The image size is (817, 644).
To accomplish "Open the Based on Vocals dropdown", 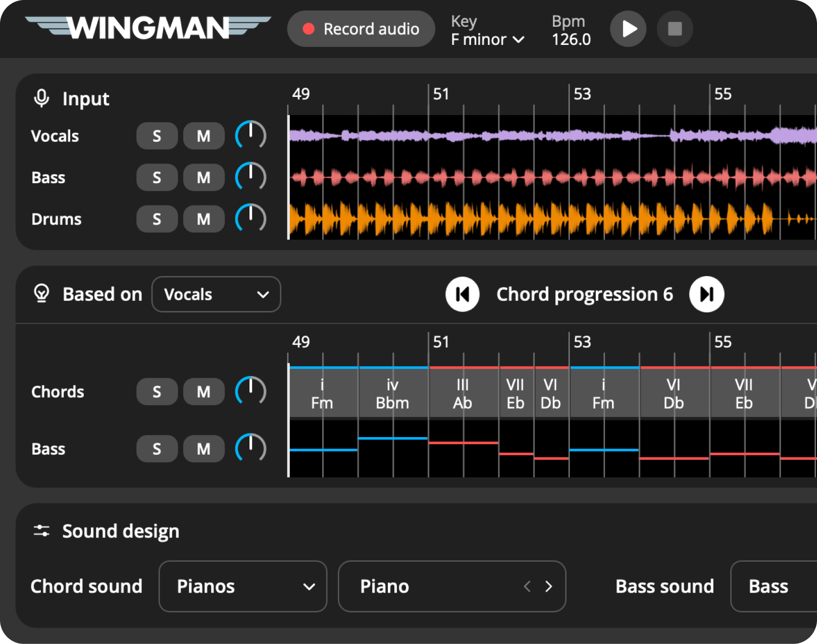I will (216, 294).
